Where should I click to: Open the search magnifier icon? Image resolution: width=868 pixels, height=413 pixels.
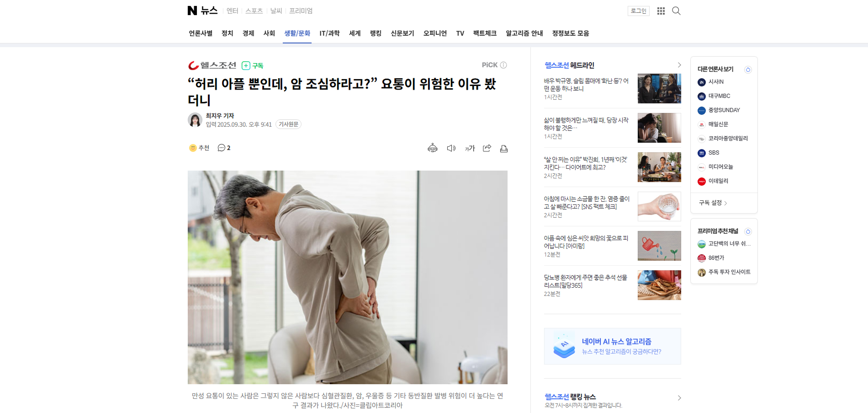click(676, 11)
